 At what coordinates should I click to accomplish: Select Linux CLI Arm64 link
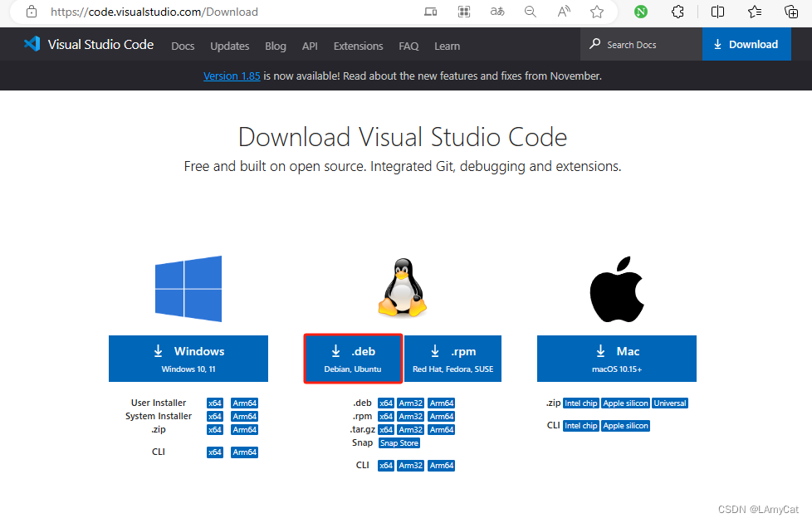coord(441,466)
